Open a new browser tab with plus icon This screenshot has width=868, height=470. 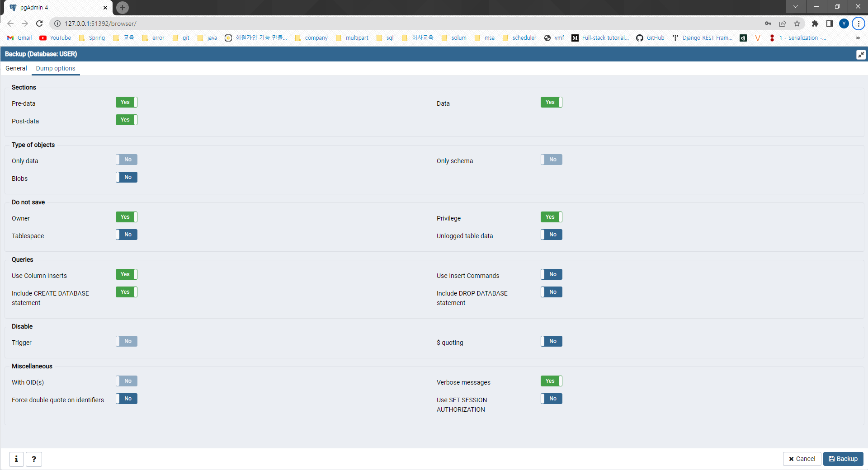point(123,7)
